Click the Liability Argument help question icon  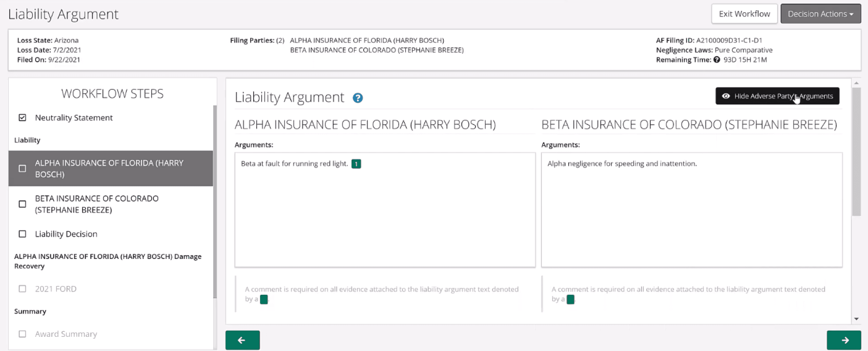click(x=358, y=98)
